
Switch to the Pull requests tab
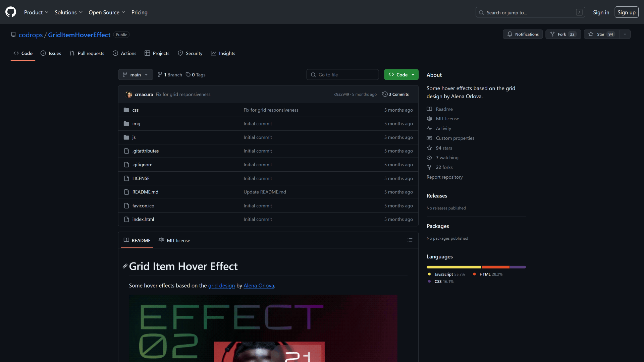coord(87,53)
